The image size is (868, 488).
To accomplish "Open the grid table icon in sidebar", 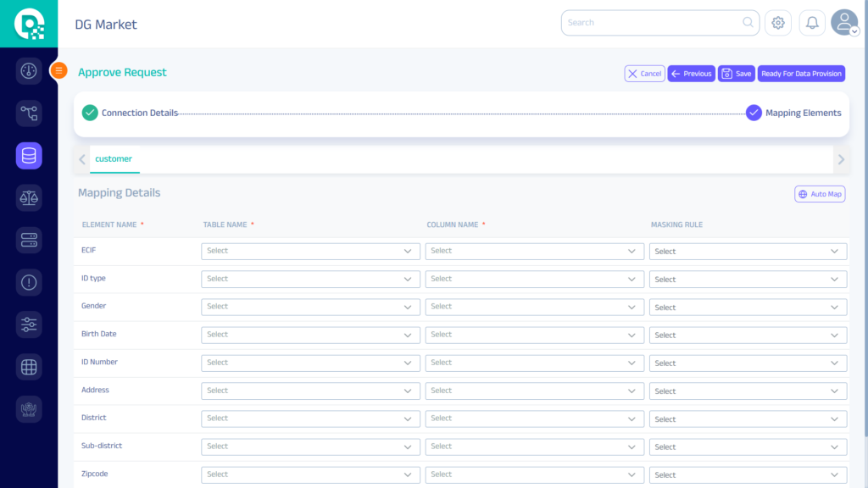I will coord(29,367).
